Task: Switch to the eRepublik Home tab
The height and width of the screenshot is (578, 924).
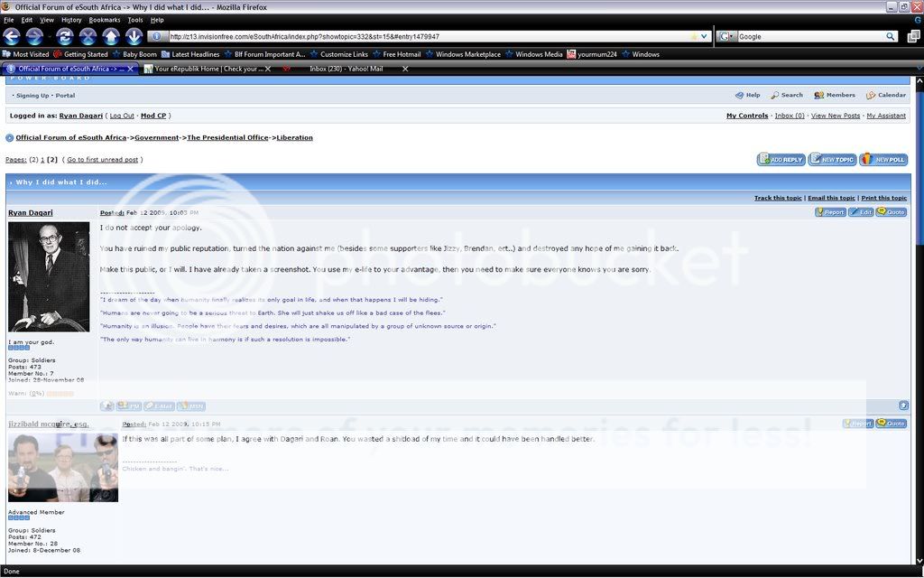Action: point(208,69)
